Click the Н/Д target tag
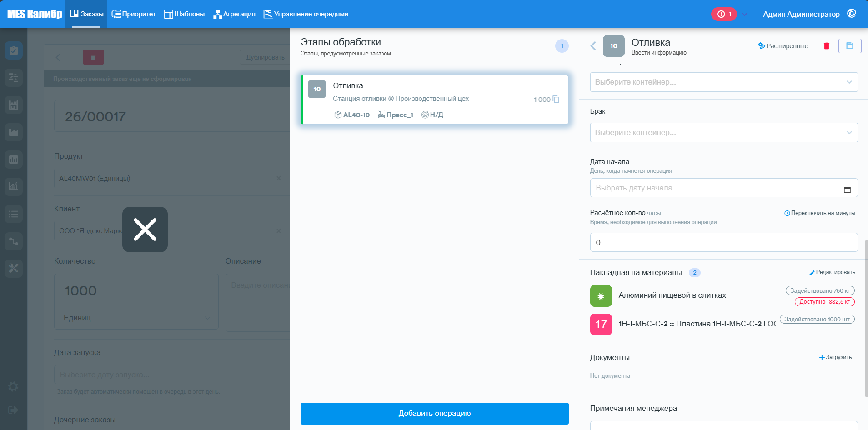Screen dimensions: 868x430 point(432,115)
